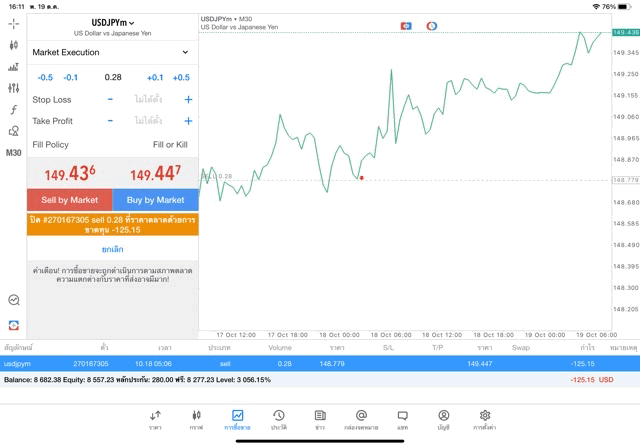Open the chat tab

402,420
